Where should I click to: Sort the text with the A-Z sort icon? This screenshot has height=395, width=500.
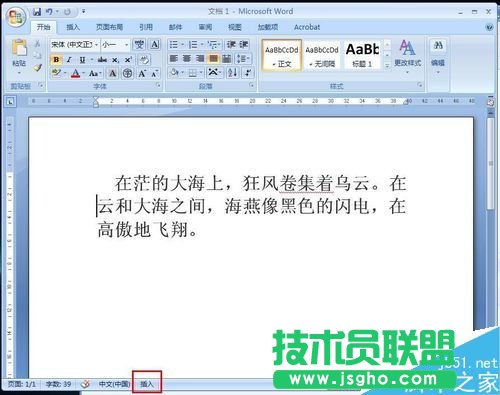(232, 72)
